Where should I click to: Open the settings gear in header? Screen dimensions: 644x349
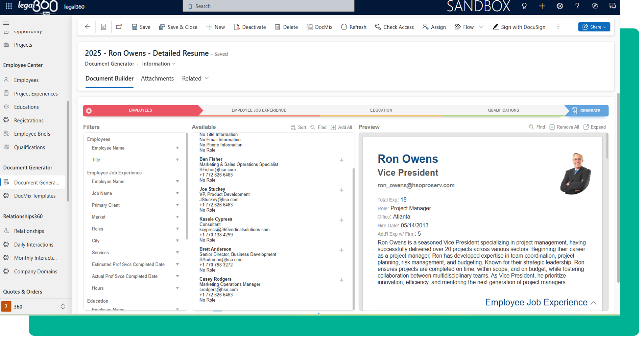559,6
